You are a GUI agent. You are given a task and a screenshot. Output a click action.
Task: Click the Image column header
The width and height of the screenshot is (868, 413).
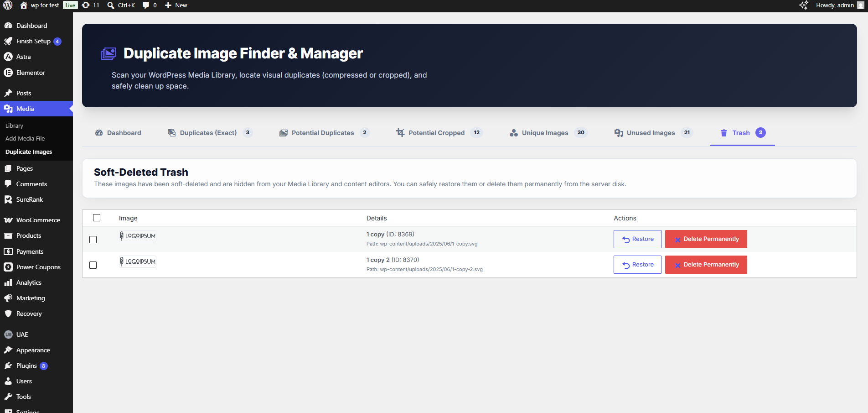[128, 218]
